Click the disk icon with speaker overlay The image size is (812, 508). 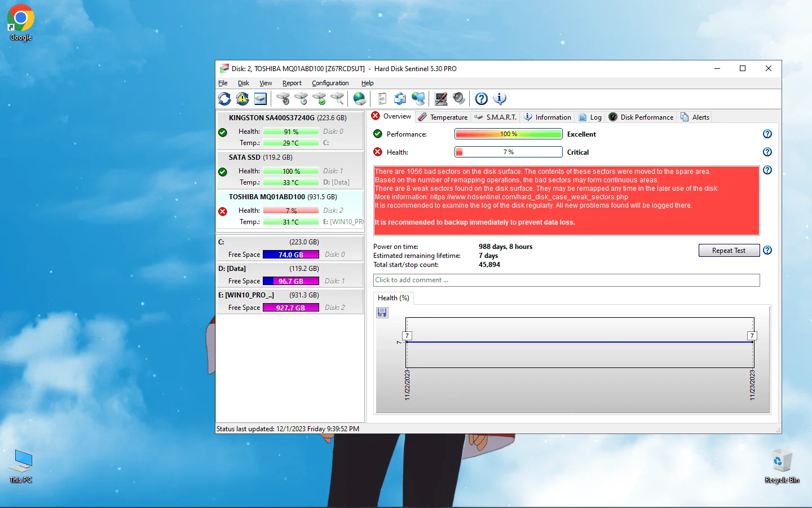tap(283, 99)
